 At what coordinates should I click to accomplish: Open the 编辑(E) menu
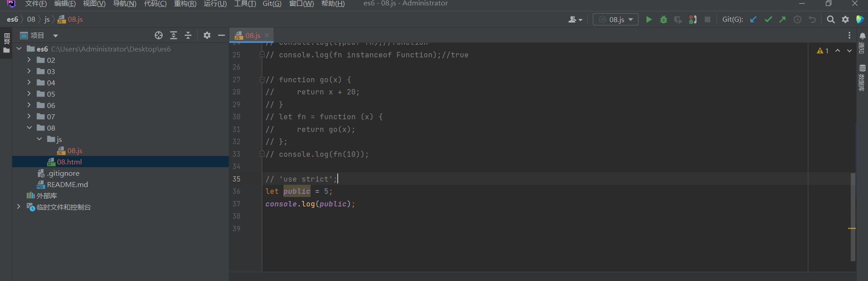[x=65, y=4]
